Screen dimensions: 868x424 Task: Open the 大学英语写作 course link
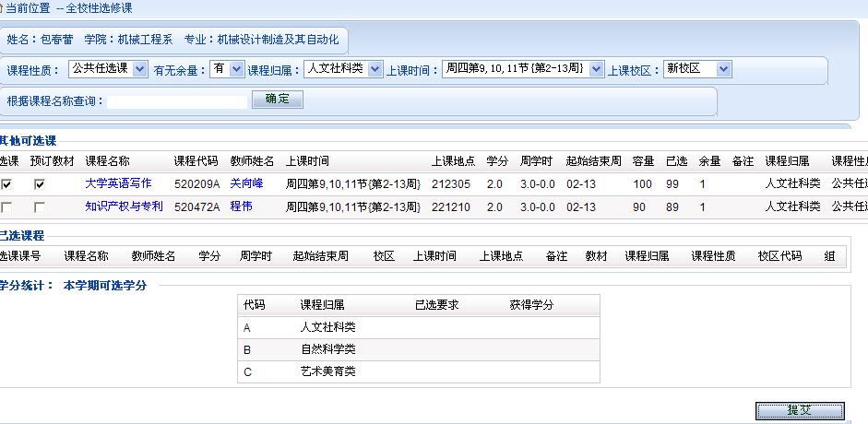pyautogui.click(x=118, y=183)
